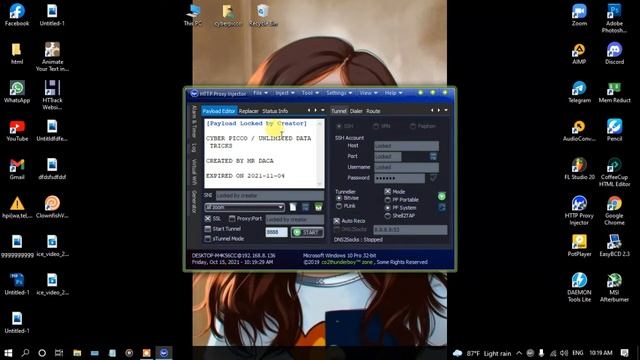Select the PF System radio button
This screenshot has height=360, width=640.
point(388,208)
